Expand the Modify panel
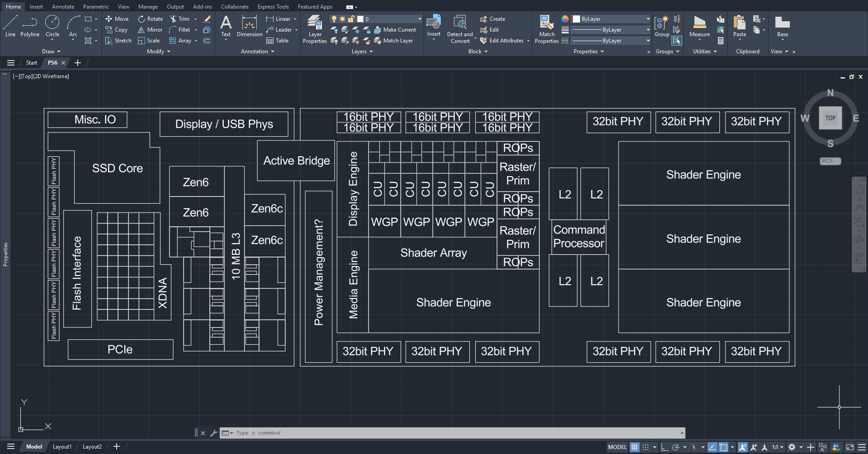Screen dimensions: 868x454 (x=158, y=51)
